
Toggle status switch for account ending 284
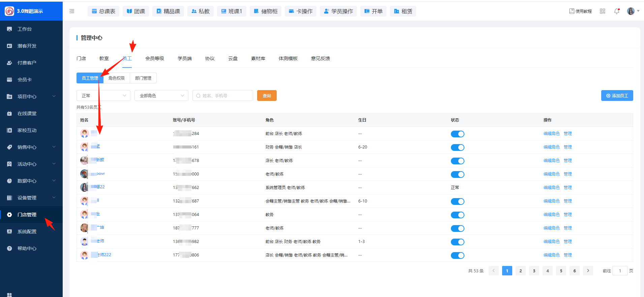457,134
